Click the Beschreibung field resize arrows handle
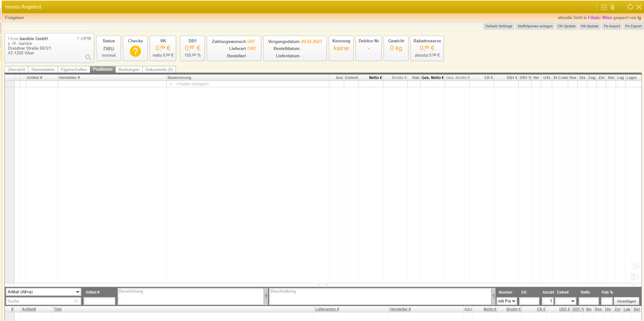The width and height of the screenshot is (644, 321). pyautogui.click(x=494, y=296)
